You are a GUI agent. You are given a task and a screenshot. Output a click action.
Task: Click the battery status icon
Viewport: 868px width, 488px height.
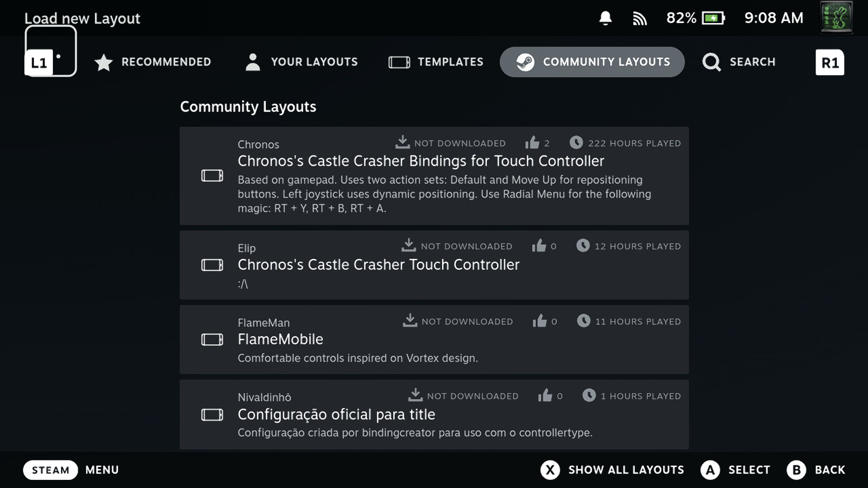(713, 18)
